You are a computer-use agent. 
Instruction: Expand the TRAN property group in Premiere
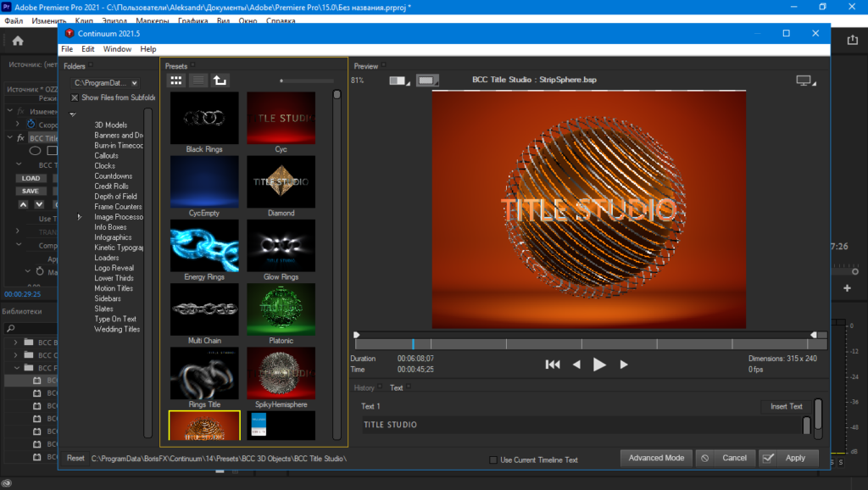click(18, 231)
